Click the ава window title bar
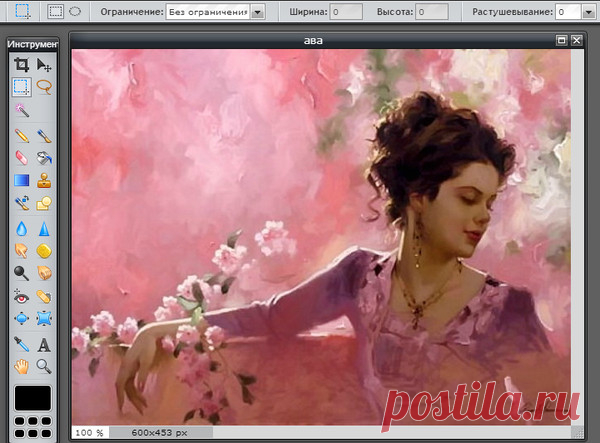 pos(313,40)
